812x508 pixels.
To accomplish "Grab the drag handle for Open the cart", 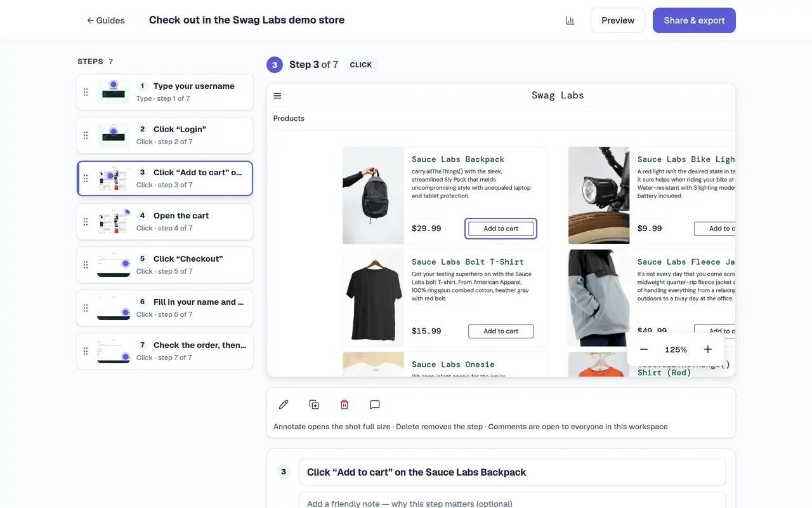I will 86,222.
